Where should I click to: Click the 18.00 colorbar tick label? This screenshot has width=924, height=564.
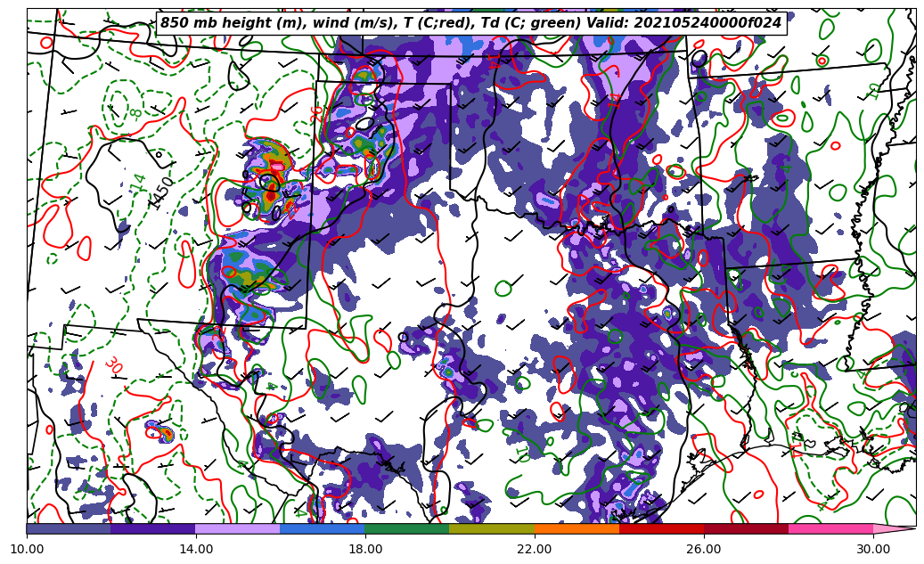click(x=364, y=549)
